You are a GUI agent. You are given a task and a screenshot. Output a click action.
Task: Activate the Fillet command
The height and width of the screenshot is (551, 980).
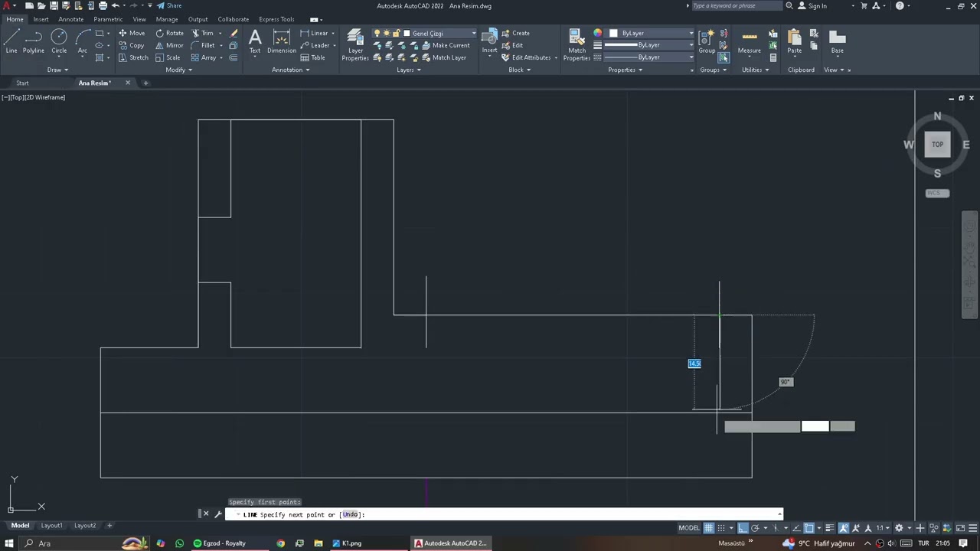pos(203,45)
